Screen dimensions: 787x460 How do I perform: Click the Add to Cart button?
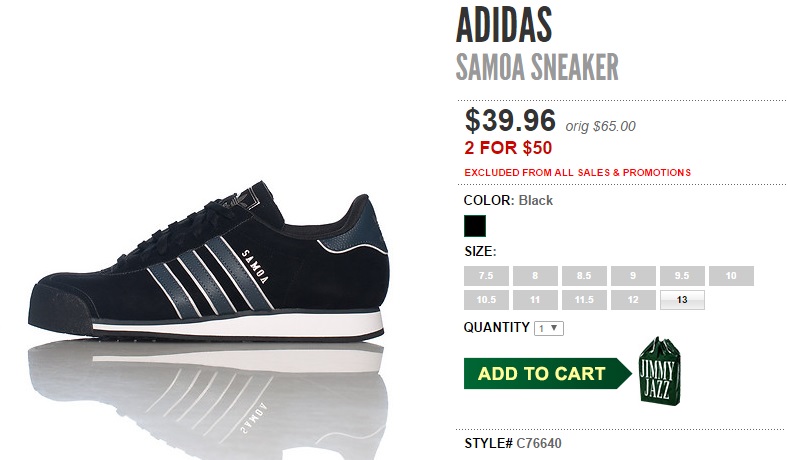click(547, 373)
